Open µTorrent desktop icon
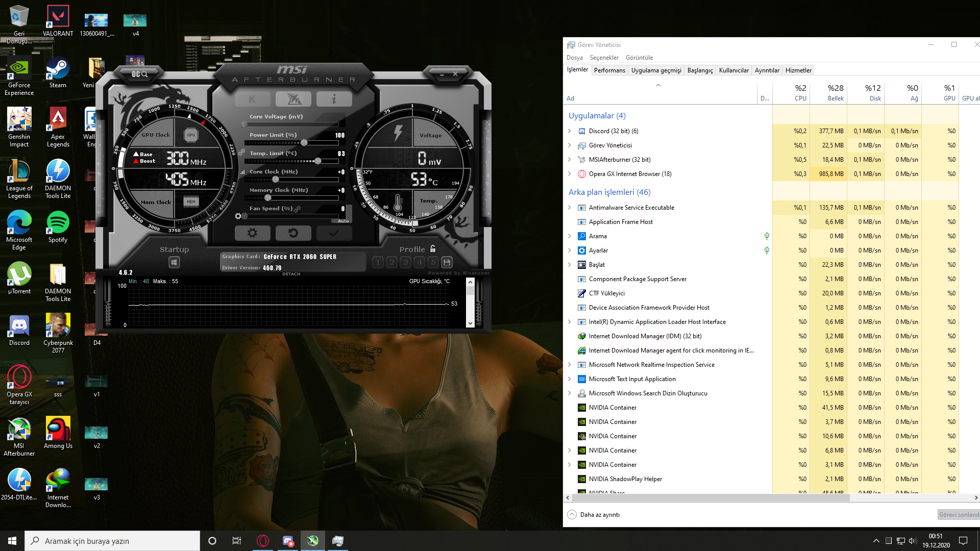The height and width of the screenshot is (551, 980). [19, 279]
